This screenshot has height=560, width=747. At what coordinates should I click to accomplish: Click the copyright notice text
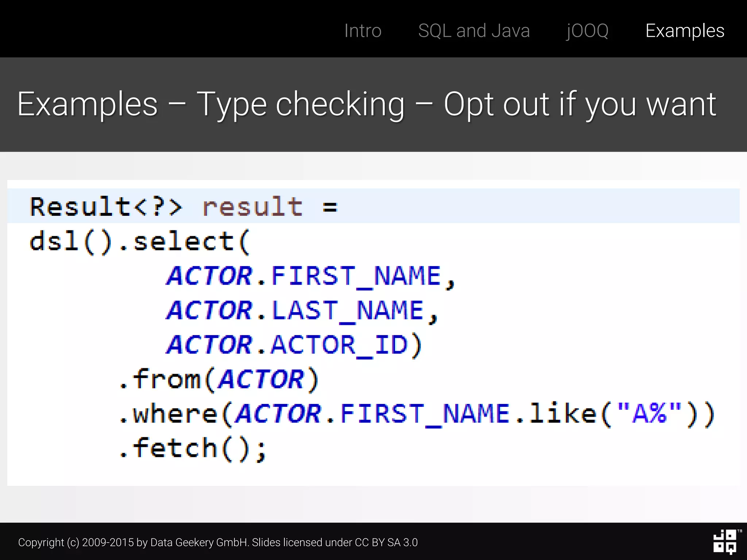[x=218, y=542]
